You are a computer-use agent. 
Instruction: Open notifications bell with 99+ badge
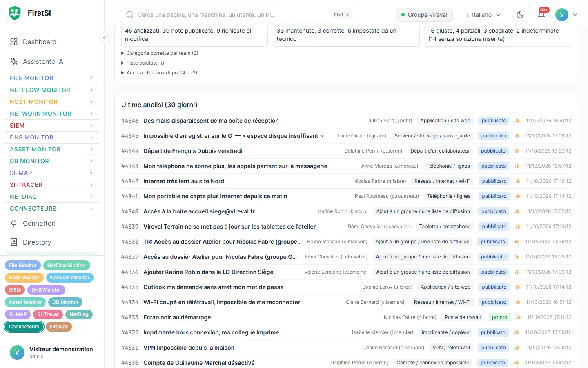(x=541, y=15)
